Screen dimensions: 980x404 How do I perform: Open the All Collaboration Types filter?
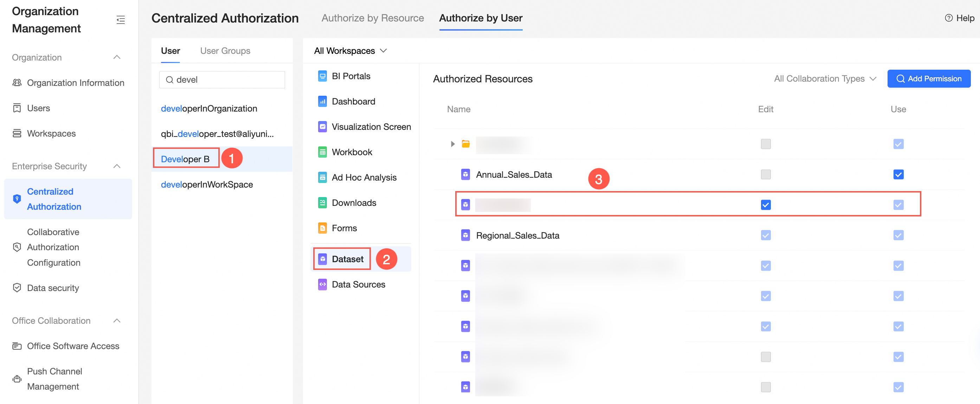pos(825,79)
